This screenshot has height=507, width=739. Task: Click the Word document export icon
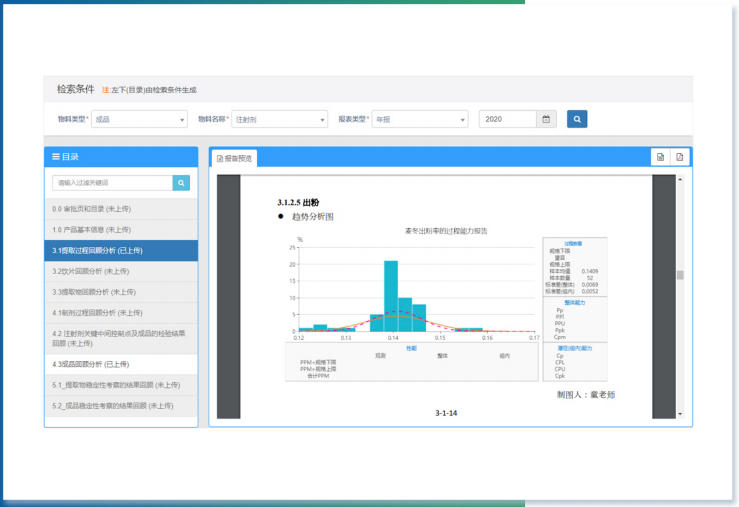660,158
